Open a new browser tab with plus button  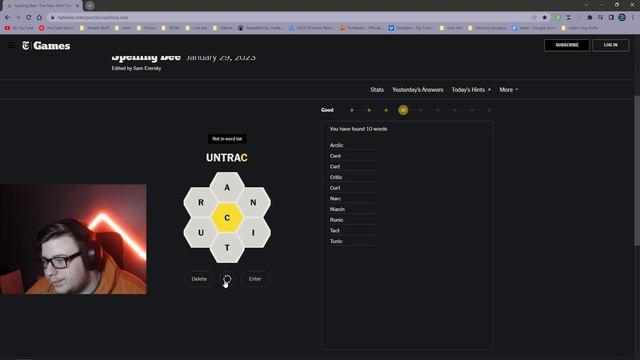(90, 6)
